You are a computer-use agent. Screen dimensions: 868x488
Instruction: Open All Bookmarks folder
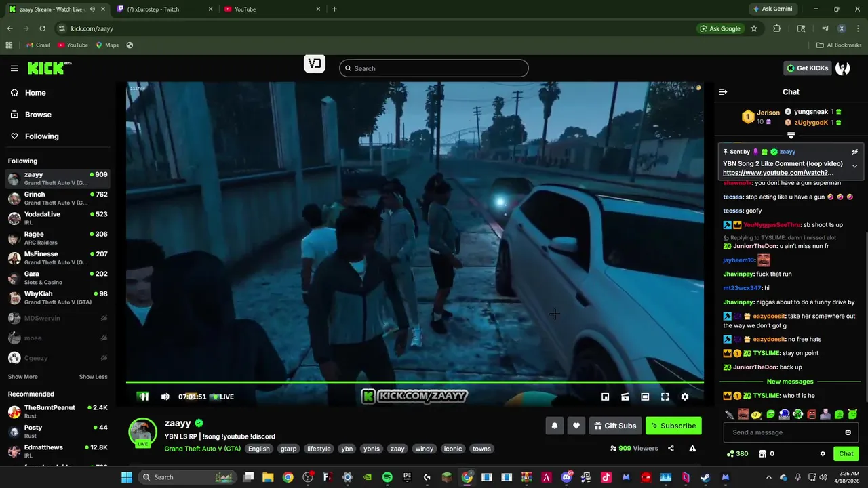(839, 45)
